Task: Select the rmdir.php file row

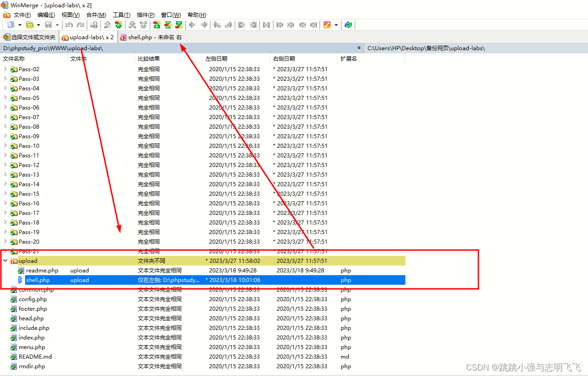Action: click(203, 366)
